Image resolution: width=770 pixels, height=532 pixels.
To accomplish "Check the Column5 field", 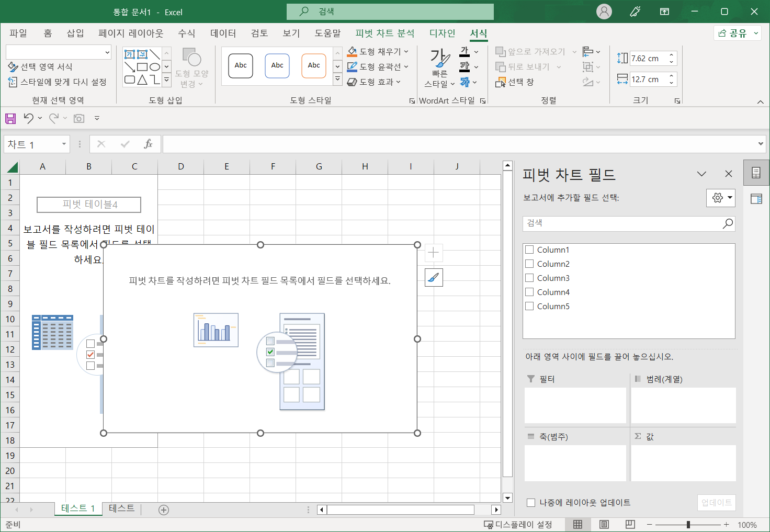I will [529, 307].
